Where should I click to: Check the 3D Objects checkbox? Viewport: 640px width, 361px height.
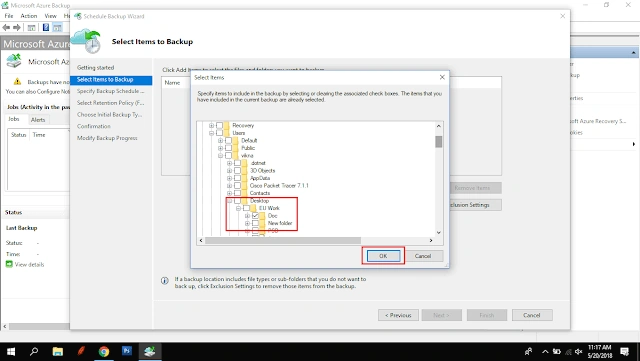coord(238,170)
